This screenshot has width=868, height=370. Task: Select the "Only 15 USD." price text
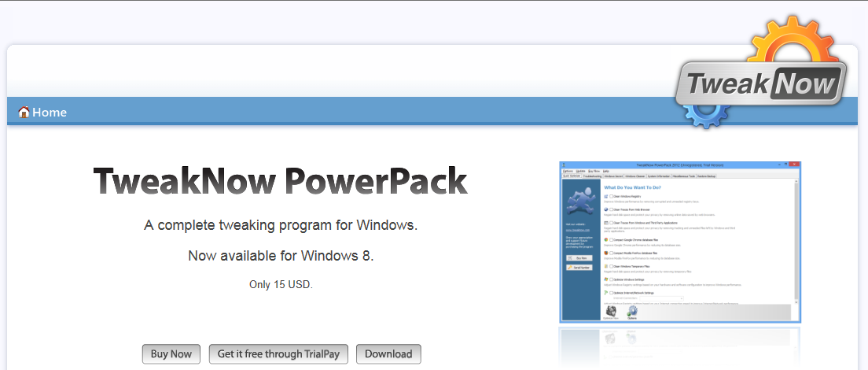coord(281,285)
